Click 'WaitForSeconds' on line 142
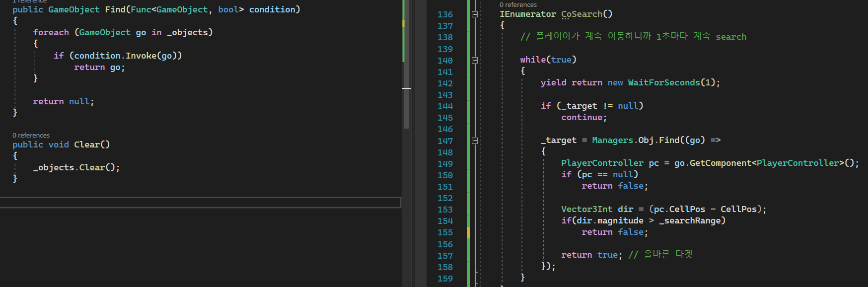868x287 pixels. point(664,82)
